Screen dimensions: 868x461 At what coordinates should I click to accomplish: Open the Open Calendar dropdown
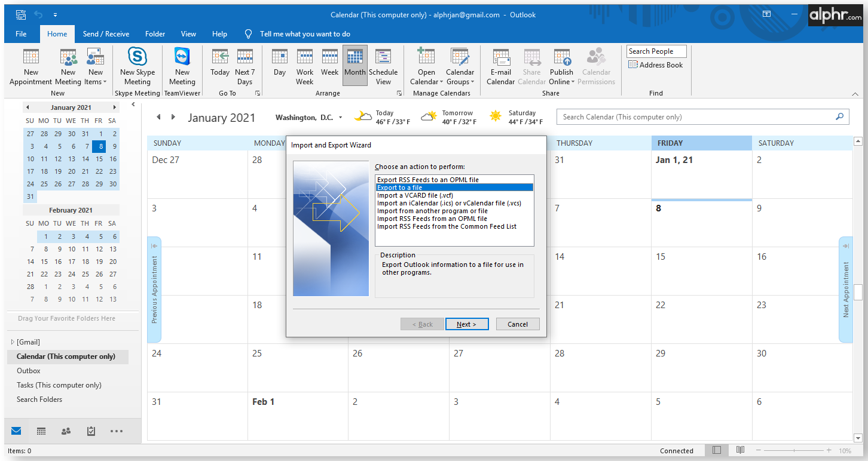click(427, 67)
